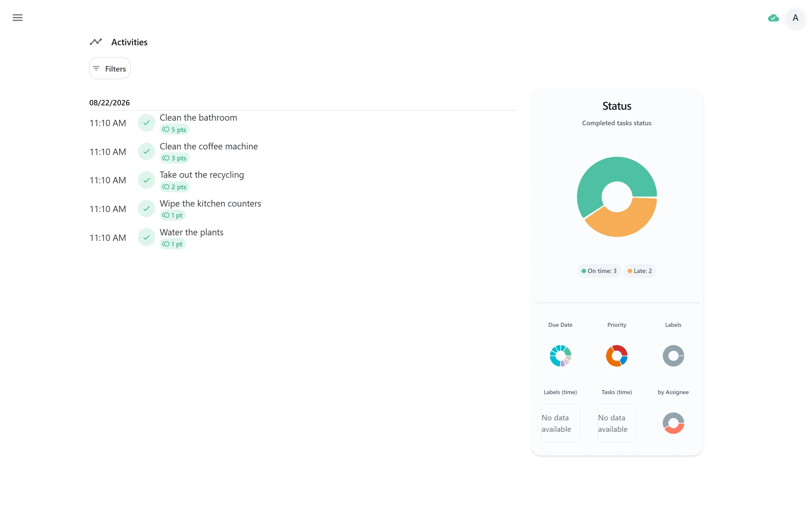Viewport: 812px width, 508px height.
Task: Select the by Assignee mini donut chart
Action: tap(673, 423)
